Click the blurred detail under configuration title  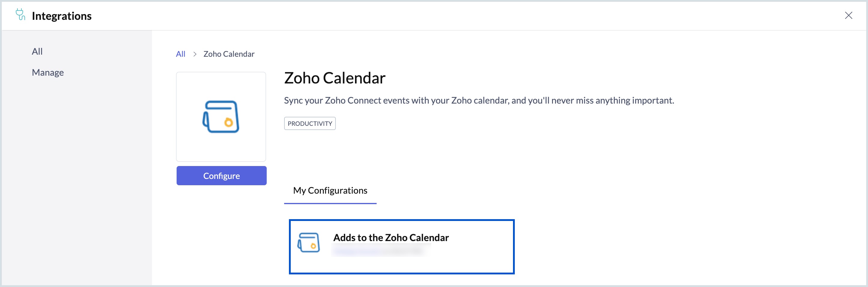click(x=381, y=251)
